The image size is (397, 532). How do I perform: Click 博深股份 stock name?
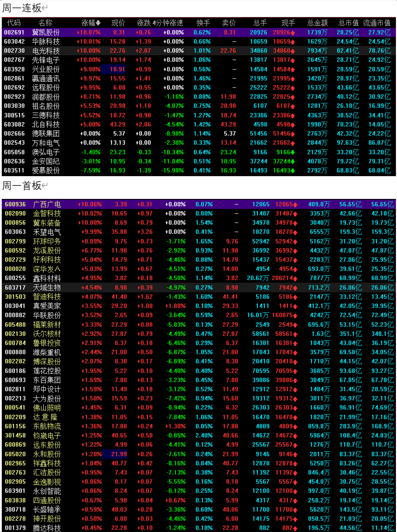pyautogui.click(x=47, y=362)
